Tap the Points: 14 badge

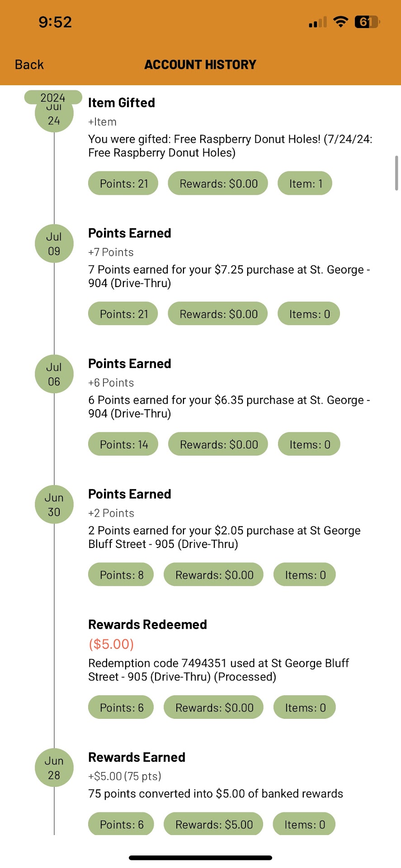123,444
